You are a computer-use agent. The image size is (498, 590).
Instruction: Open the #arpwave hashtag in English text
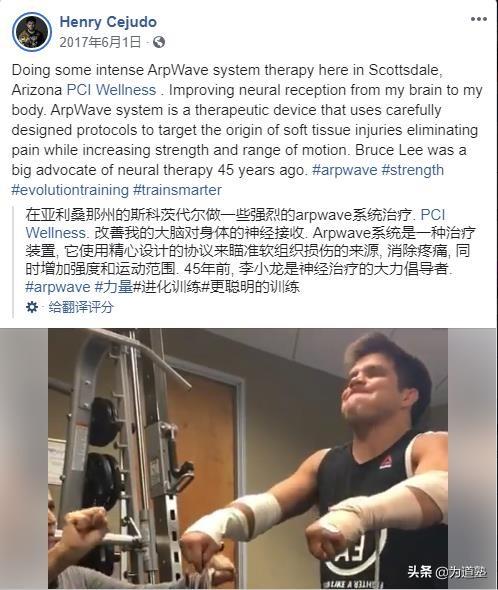coord(344,170)
